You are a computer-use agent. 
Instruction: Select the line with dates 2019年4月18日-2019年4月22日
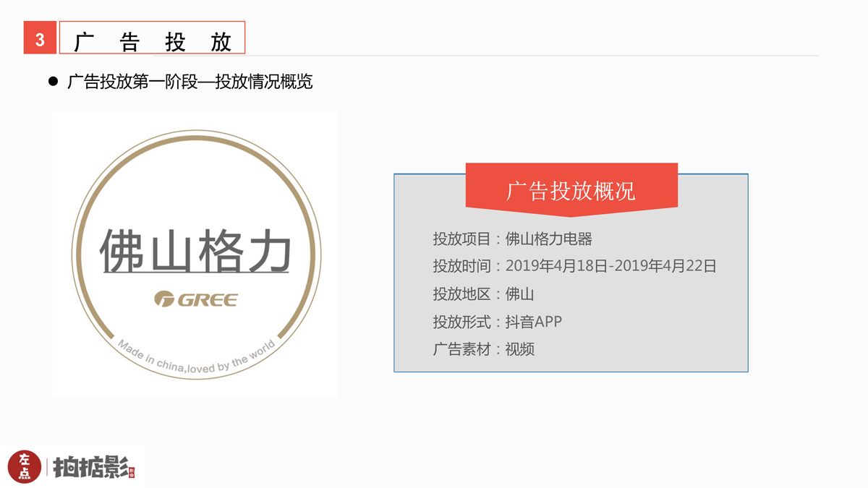575,266
